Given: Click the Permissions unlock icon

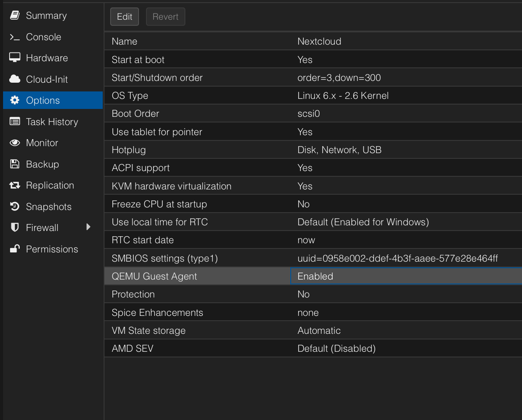Looking at the screenshot, I should coord(15,249).
